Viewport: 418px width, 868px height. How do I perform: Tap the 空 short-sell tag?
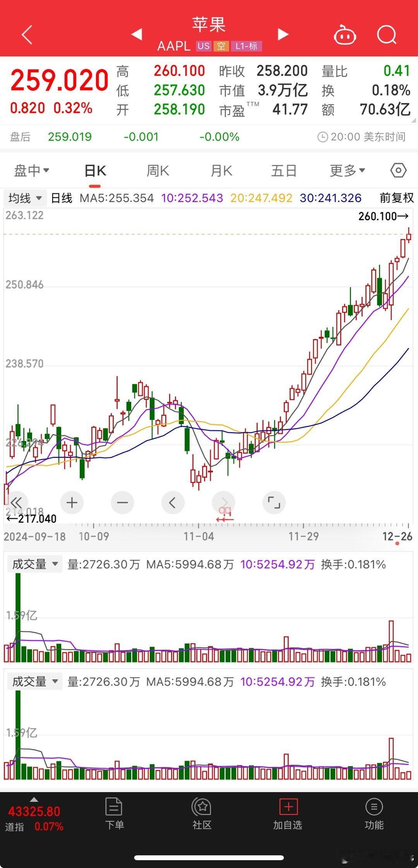pos(221,46)
